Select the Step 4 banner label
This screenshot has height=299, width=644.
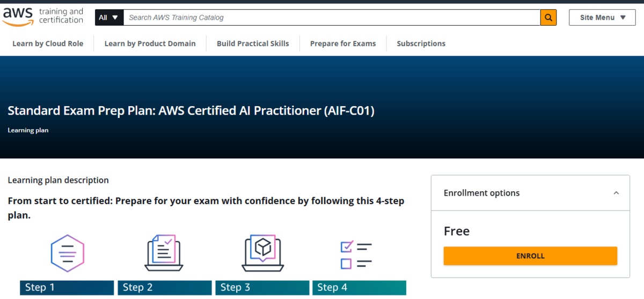click(360, 288)
